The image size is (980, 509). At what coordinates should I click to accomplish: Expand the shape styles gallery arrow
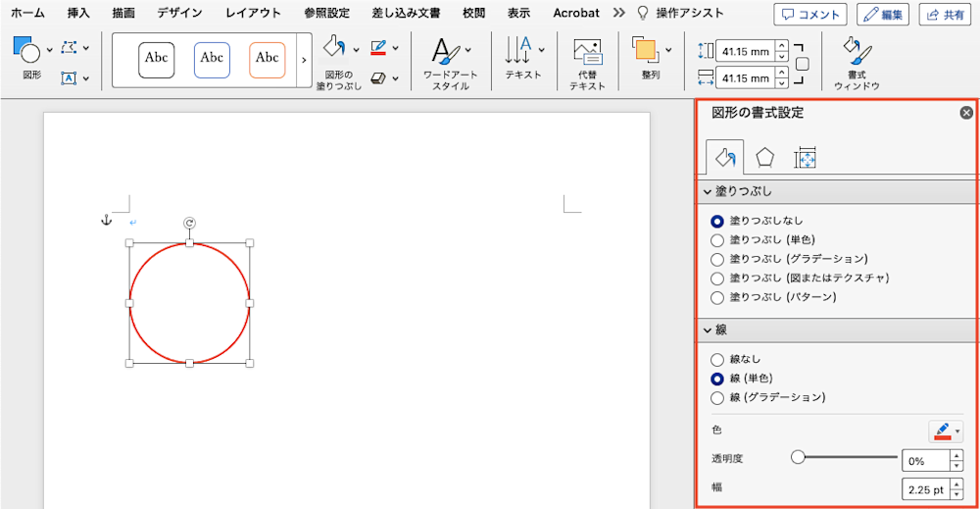coord(304,60)
